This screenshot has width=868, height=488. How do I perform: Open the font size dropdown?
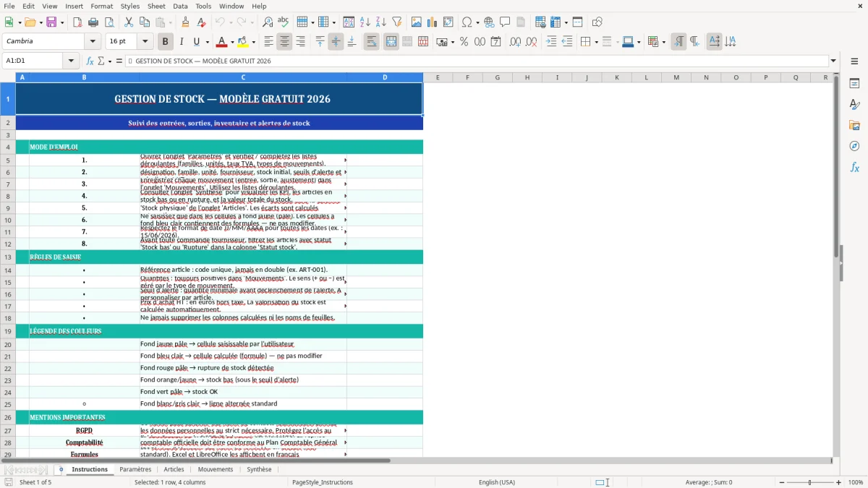145,41
